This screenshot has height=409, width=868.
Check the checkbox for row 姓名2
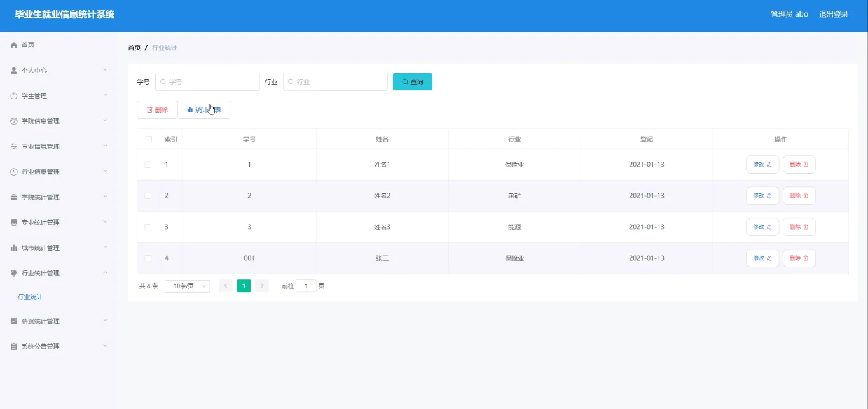[x=148, y=195]
